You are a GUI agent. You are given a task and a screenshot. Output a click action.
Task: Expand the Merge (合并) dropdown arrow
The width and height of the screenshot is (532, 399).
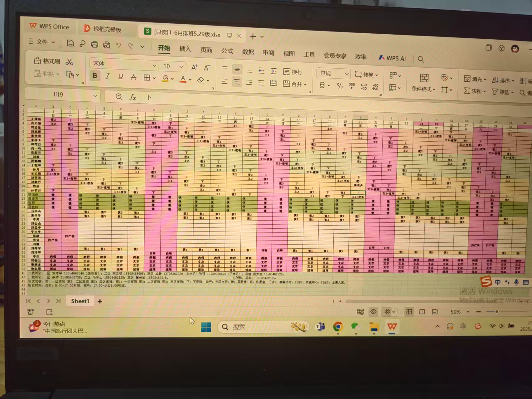click(305, 85)
